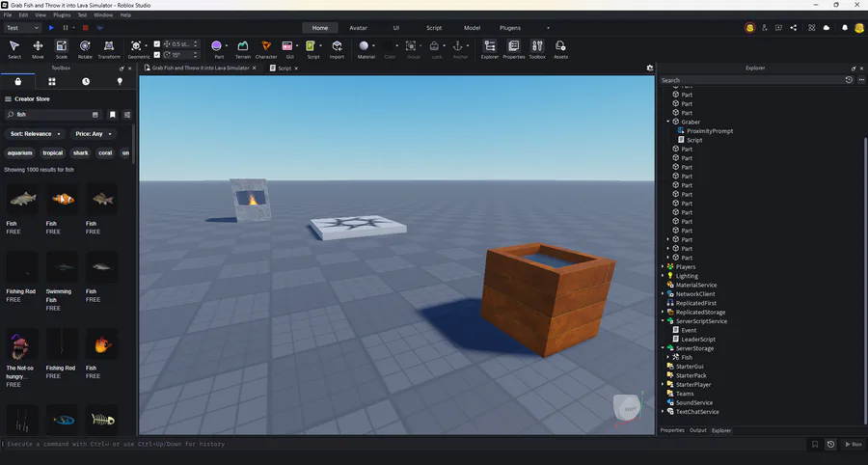
Task: Open the Sort: Relevance dropdown
Action: point(35,134)
